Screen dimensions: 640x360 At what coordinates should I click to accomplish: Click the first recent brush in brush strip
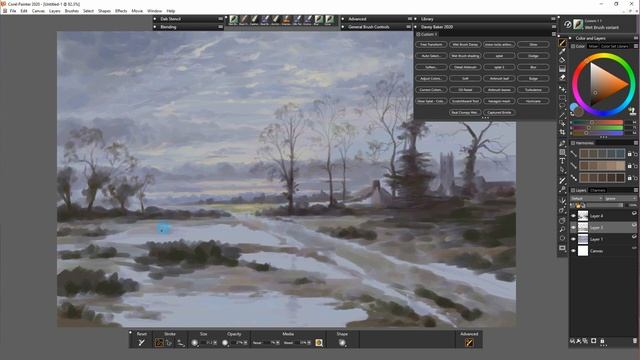[233, 20]
